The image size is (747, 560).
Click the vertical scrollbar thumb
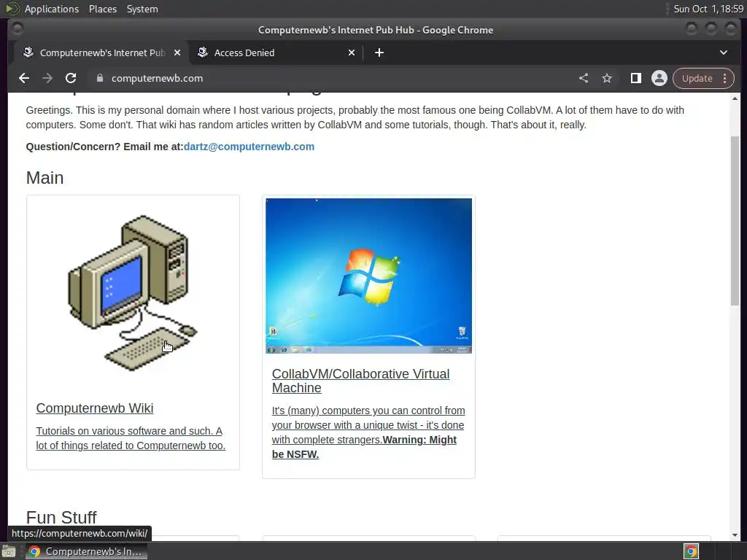[735, 220]
